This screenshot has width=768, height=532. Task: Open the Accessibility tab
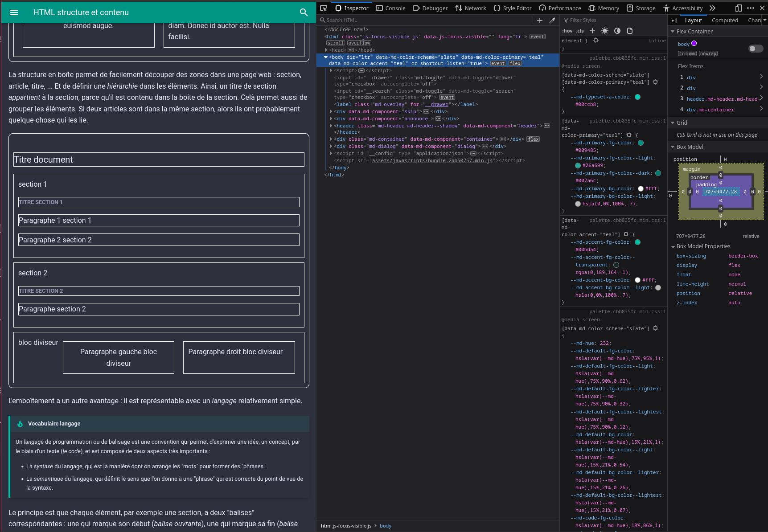pos(682,8)
